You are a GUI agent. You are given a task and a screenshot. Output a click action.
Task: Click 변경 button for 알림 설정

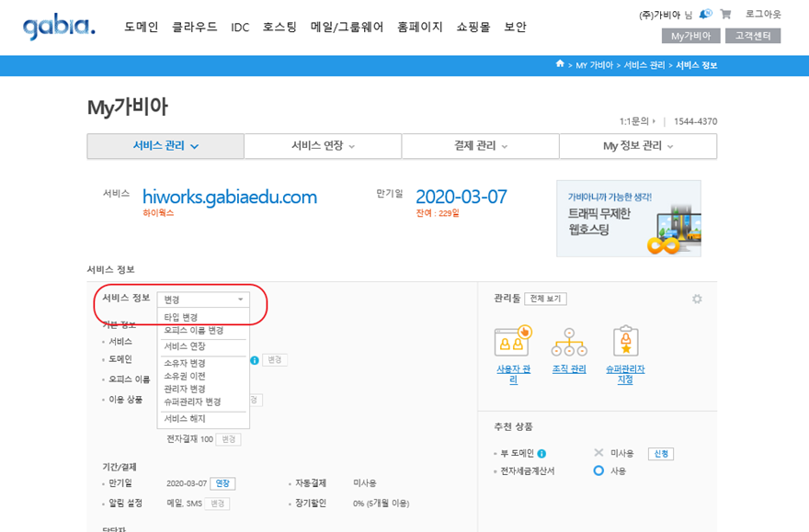tap(217, 504)
